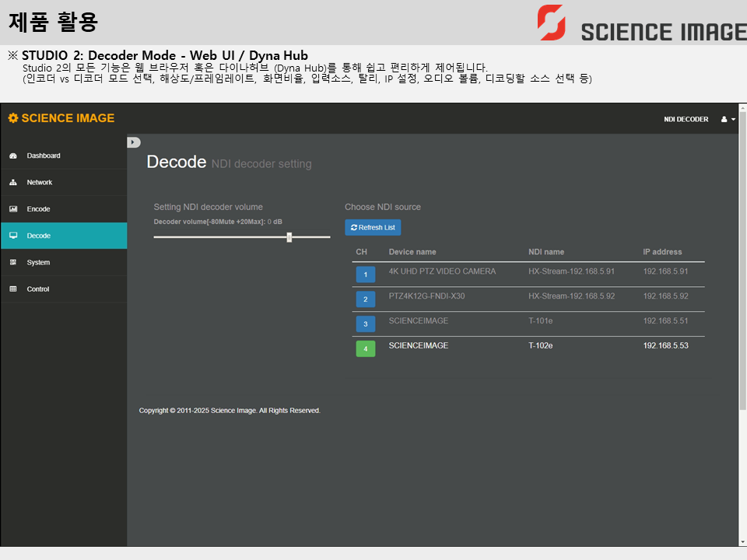
Task: Click IP address cell 192.168.5.53
Action: click(665, 345)
